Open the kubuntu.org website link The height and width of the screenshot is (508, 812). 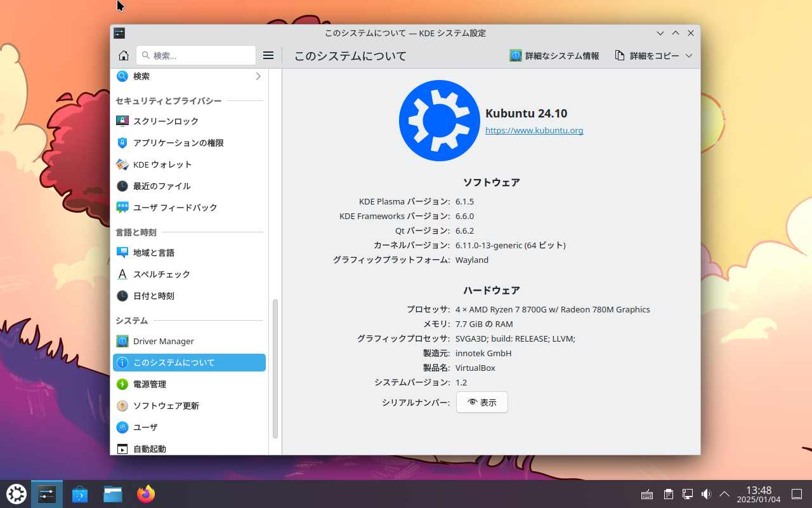click(534, 131)
